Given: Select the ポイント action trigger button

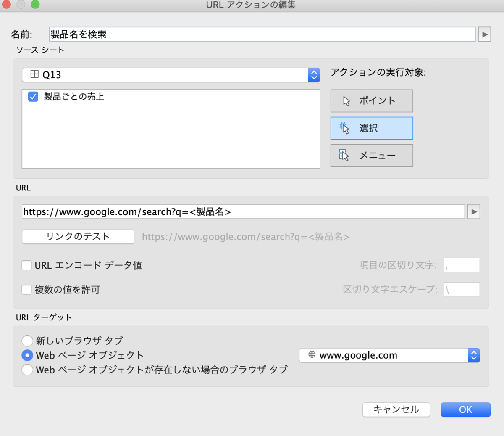Looking at the screenshot, I should 372,101.
